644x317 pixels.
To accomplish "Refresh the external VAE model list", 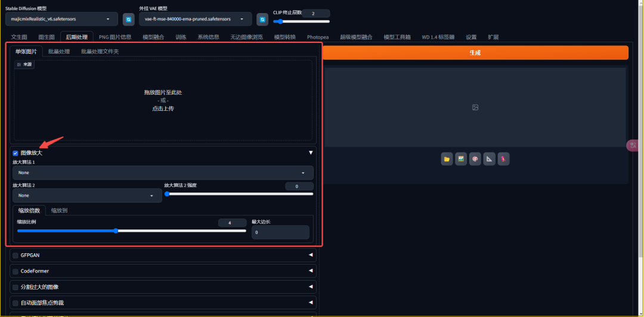I will click(262, 19).
